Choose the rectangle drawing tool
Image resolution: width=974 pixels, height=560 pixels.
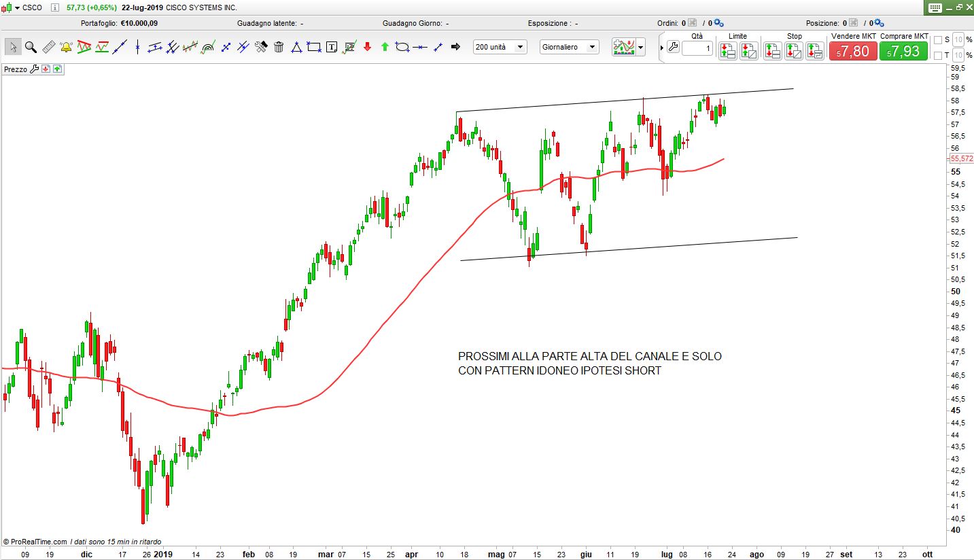[x=314, y=47]
